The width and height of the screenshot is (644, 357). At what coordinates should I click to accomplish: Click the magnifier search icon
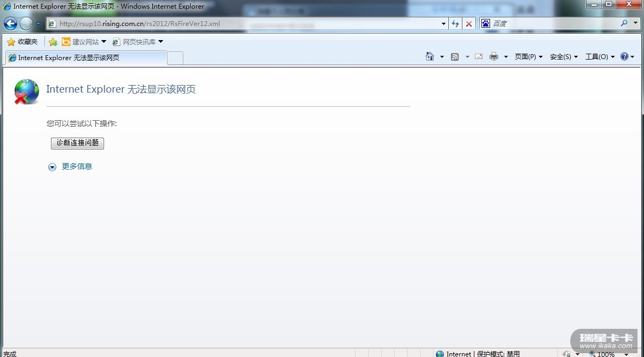coord(624,23)
